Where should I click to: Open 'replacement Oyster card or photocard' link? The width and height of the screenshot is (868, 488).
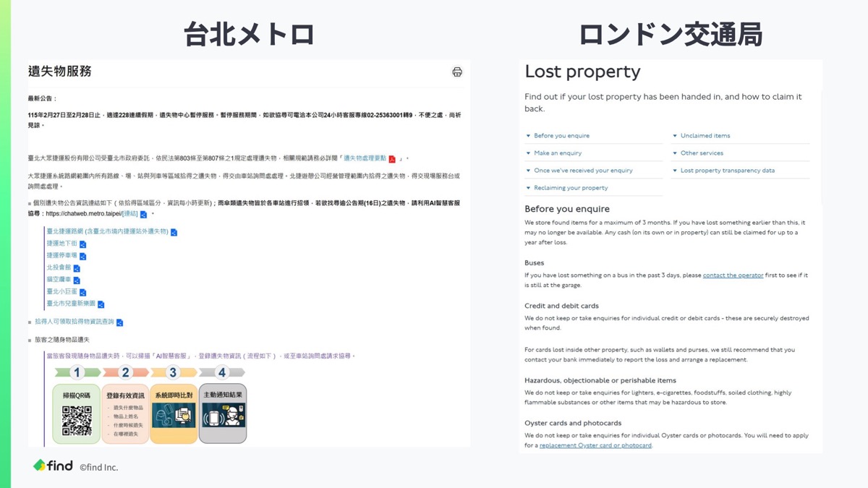point(595,445)
